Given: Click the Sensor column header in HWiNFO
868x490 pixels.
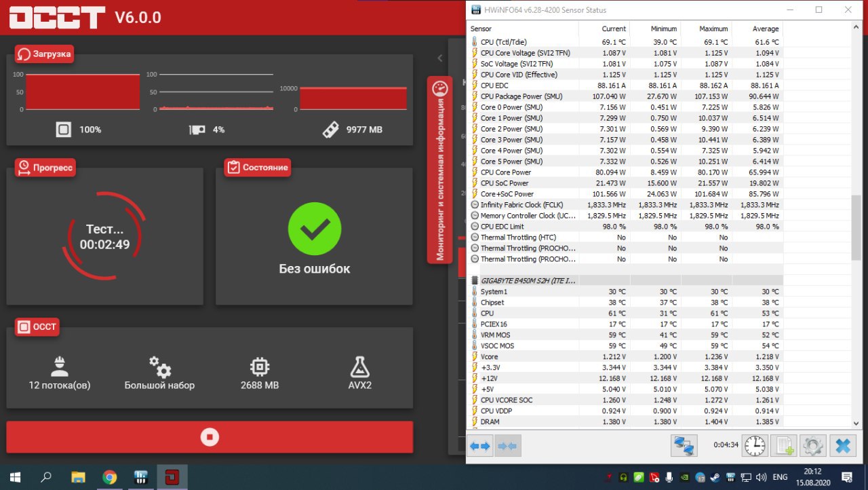Looking at the screenshot, I should [x=523, y=29].
